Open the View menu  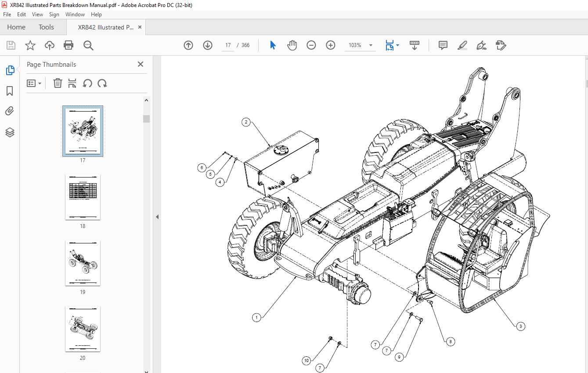(x=37, y=14)
